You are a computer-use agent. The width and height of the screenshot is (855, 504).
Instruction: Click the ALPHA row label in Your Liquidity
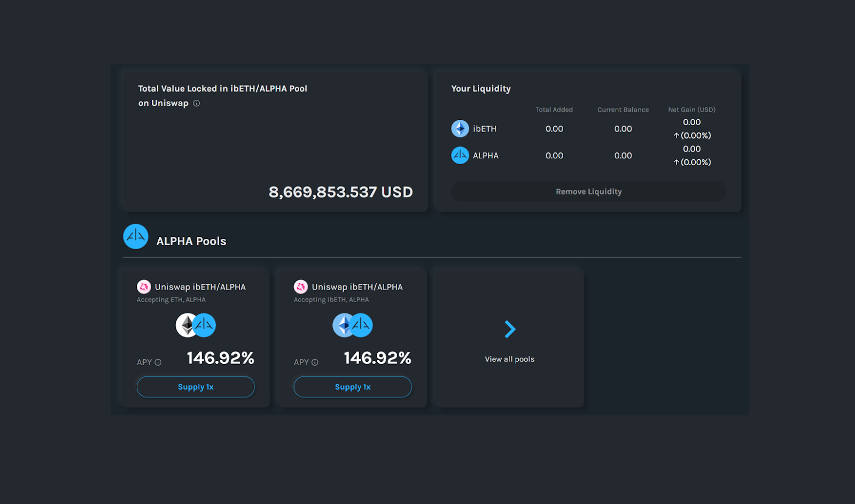pyautogui.click(x=486, y=156)
